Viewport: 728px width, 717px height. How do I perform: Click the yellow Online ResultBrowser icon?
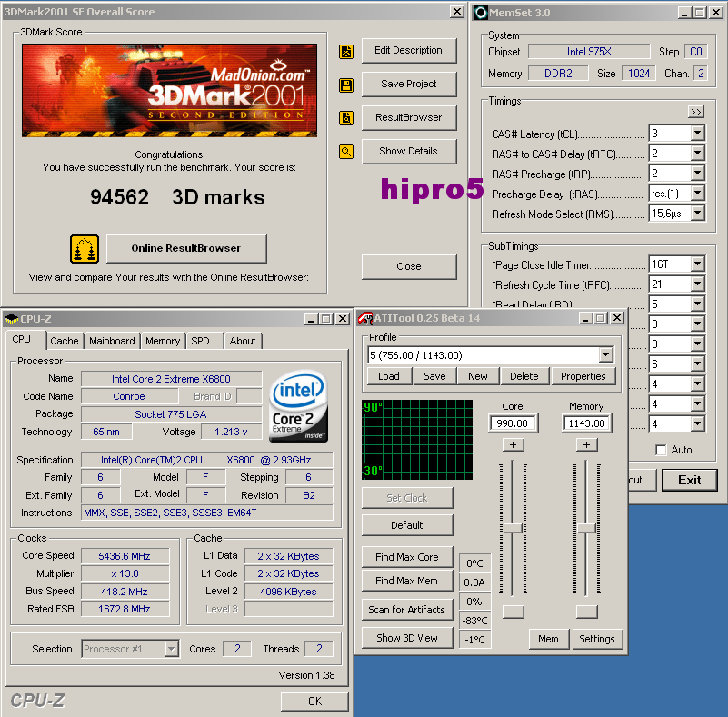[85, 249]
